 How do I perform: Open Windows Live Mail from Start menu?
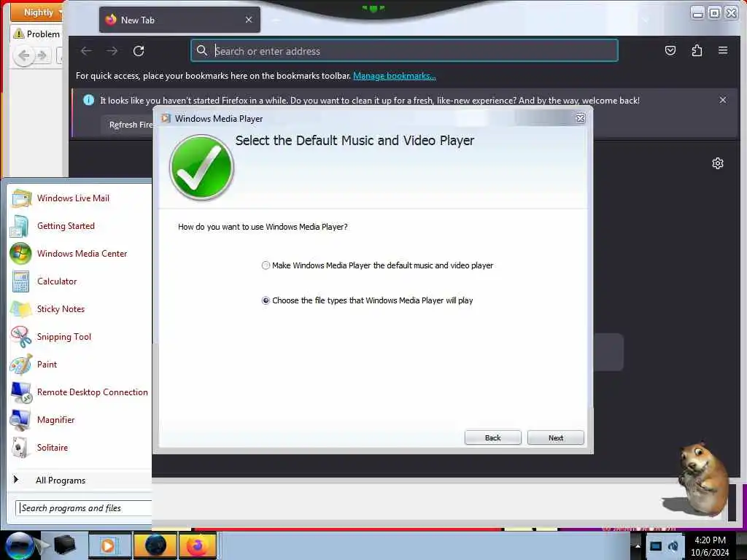tap(79, 198)
